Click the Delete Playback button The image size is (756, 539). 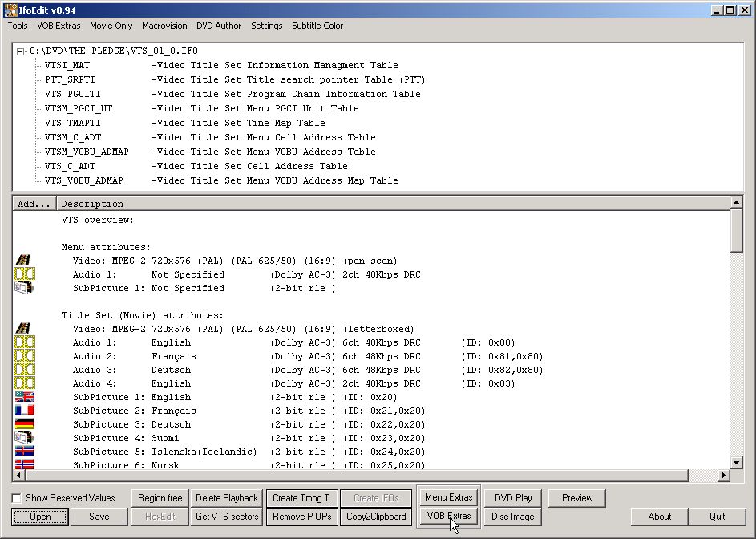click(227, 498)
